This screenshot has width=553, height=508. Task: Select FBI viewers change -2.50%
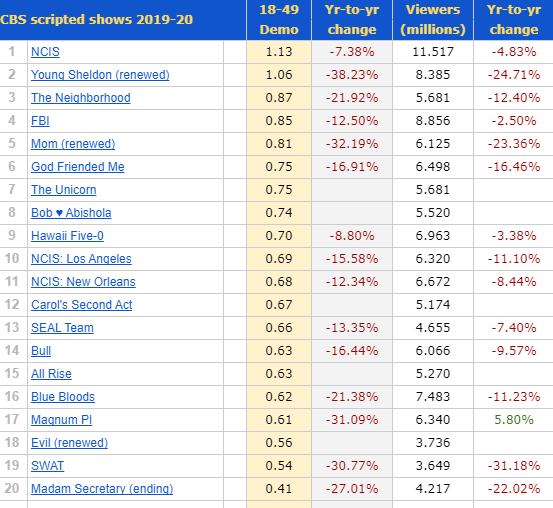click(514, 121)
